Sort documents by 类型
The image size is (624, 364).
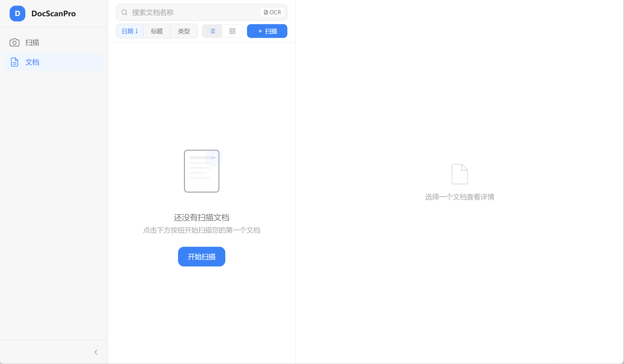(x=183, y=31)
